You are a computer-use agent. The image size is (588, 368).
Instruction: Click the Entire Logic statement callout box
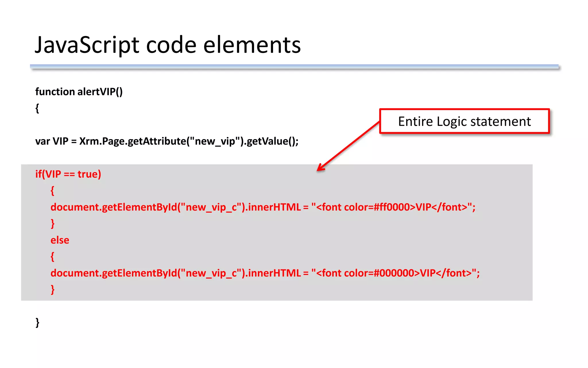point(464,121)
